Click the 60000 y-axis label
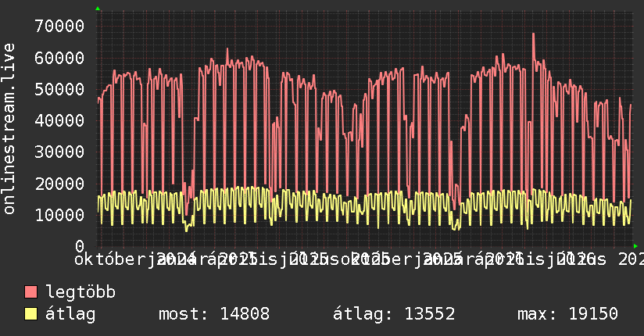 tap(59, 58)
